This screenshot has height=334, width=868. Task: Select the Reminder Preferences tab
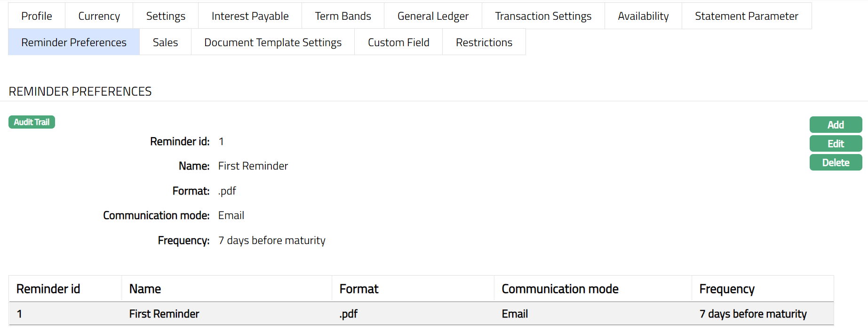coord(74,42)
